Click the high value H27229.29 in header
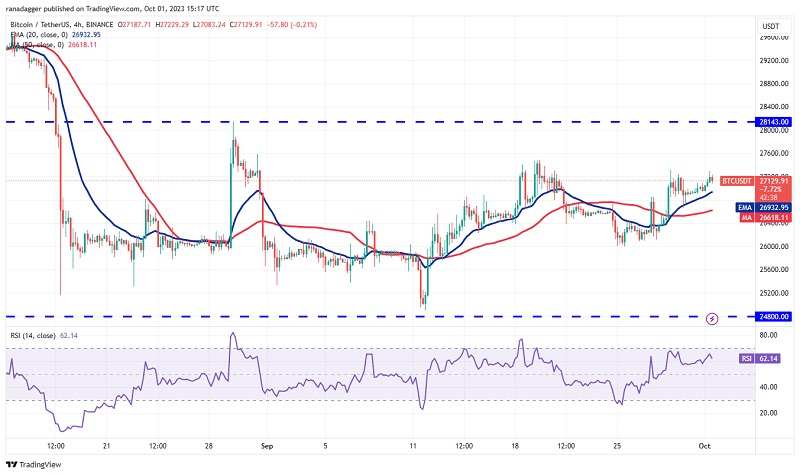 pos(174,24)
